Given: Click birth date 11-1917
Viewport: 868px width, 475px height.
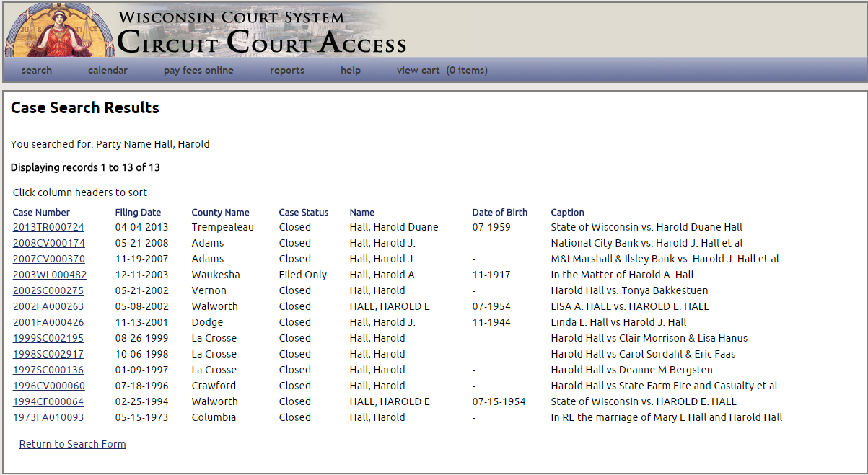Looking at the screenshot, I should [x=491, y=275].
